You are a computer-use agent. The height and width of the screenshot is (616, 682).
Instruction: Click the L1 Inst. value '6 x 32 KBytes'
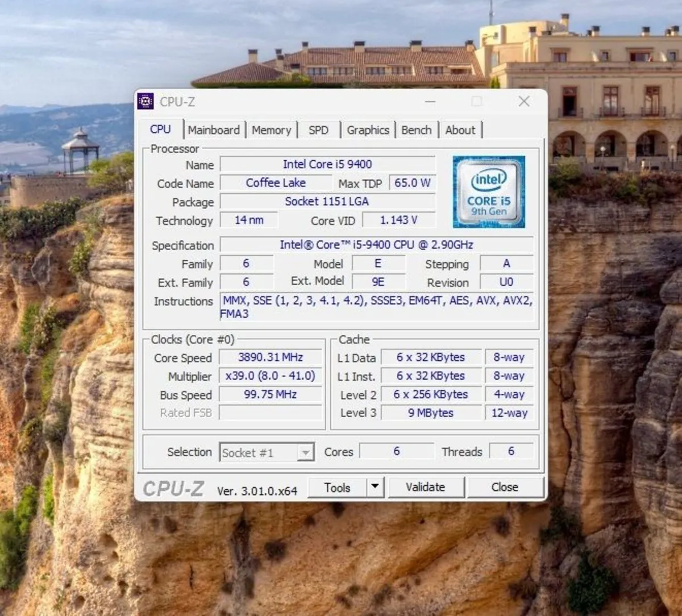tap(431, 376)
